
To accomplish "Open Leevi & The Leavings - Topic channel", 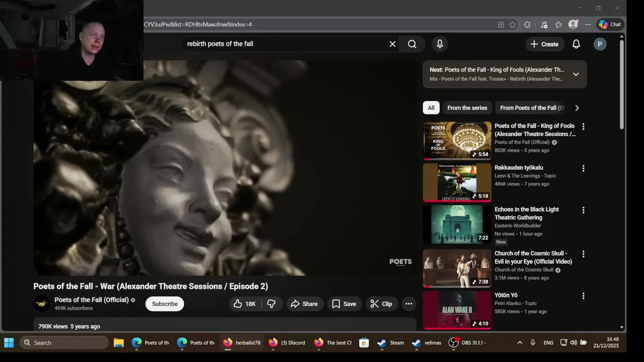I will coord(525,176).
